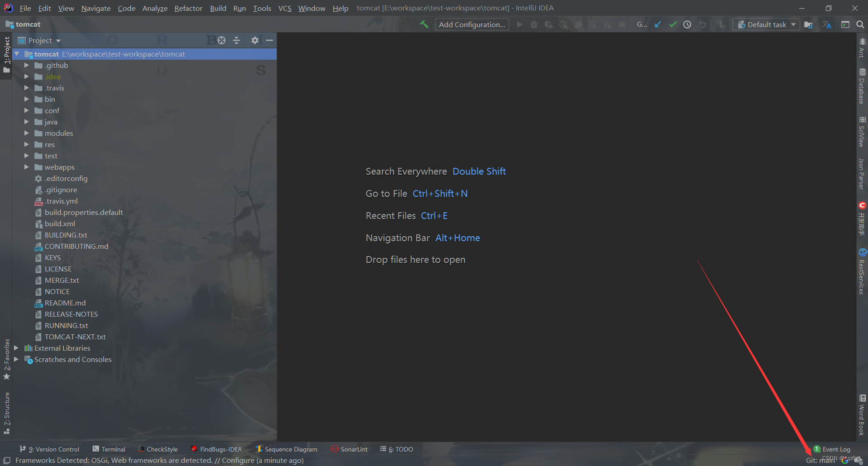Viewport: 868px width, 466px height.
Task: Open the Navigate menu
Action: 96,8
